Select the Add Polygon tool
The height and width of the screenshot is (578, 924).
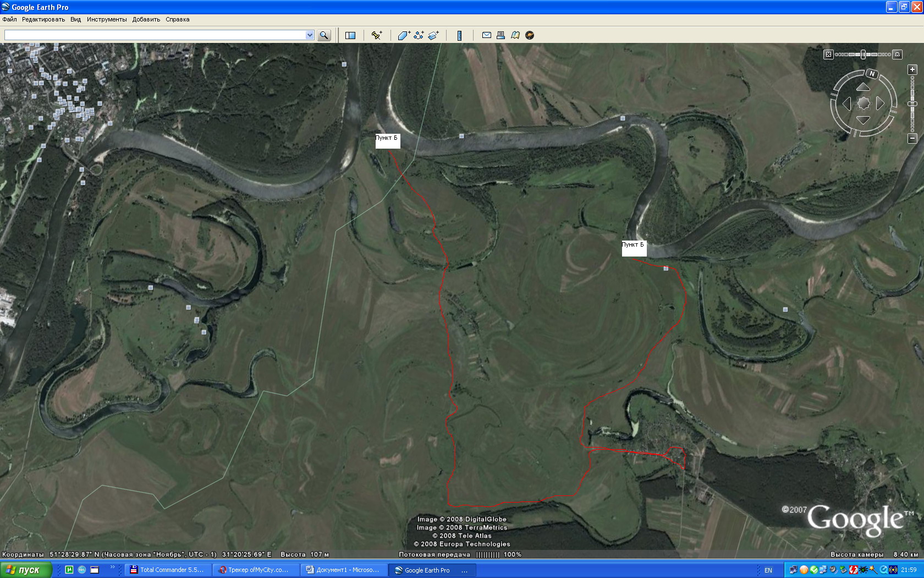coord(404,35)
